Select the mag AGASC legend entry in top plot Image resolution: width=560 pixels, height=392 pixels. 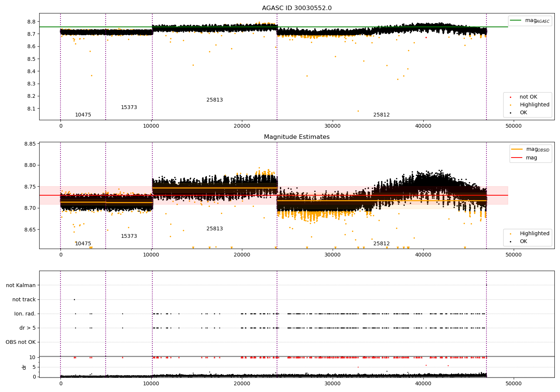[x=530, y=21]
